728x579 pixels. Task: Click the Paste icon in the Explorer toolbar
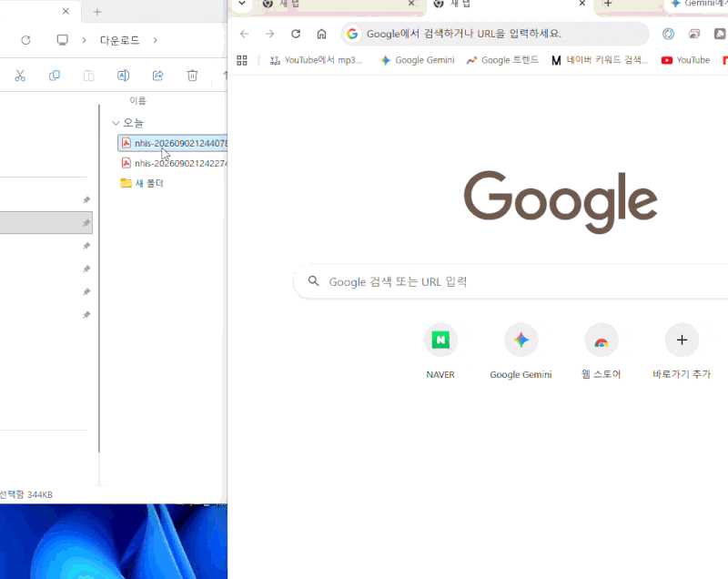pyautogui.click(x=88, y=76)
